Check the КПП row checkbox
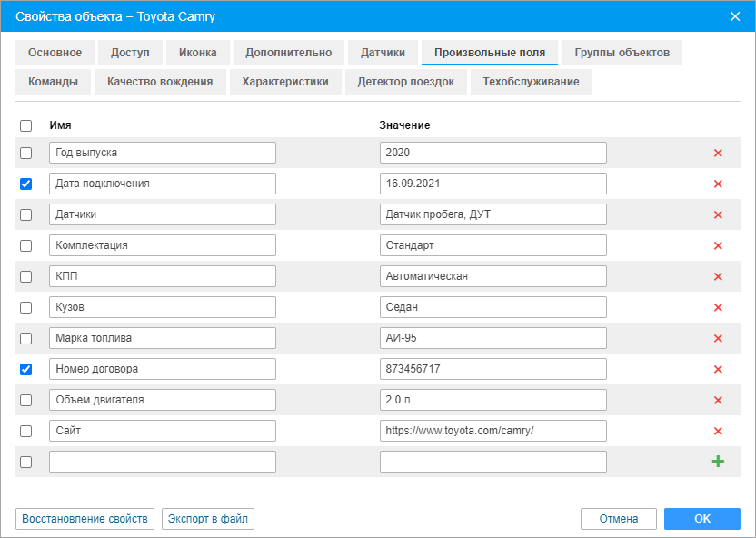Image resolution: width=756 pixels, height=538 pixels. coord(26,276)
